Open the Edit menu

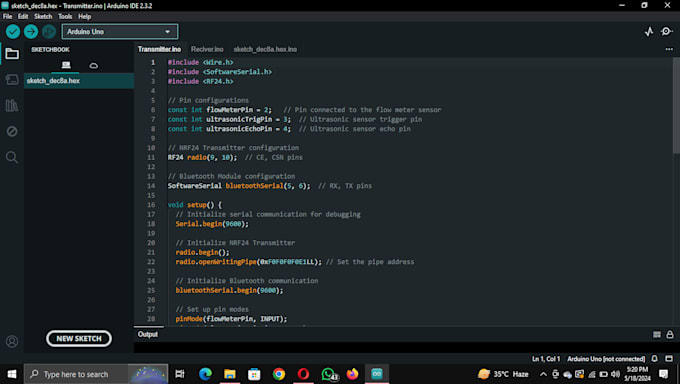tap(23, 16)
